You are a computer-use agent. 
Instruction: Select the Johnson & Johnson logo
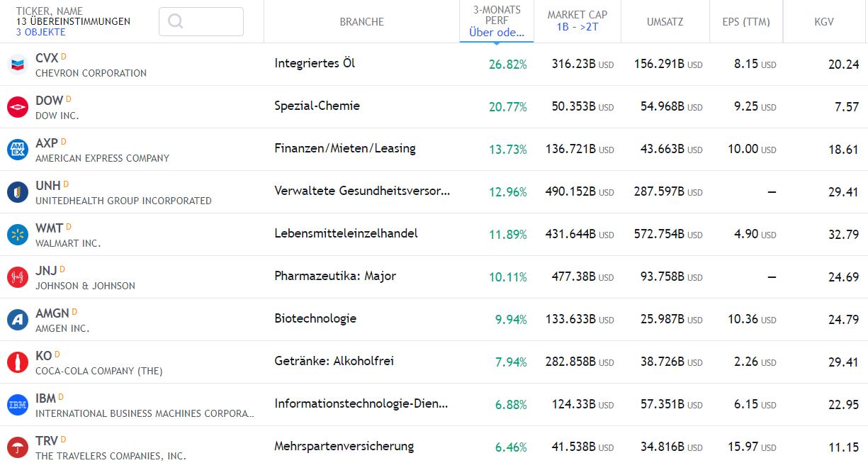(18, 277)
